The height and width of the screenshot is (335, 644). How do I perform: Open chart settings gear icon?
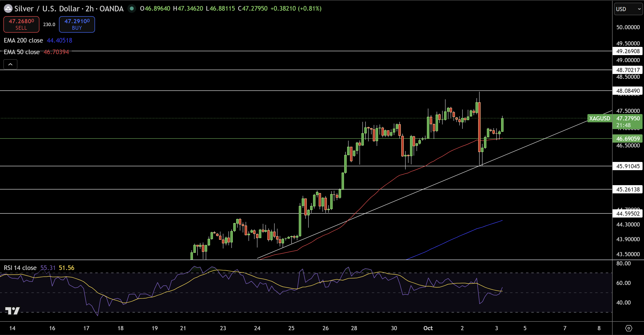click(x=629, y=328)
